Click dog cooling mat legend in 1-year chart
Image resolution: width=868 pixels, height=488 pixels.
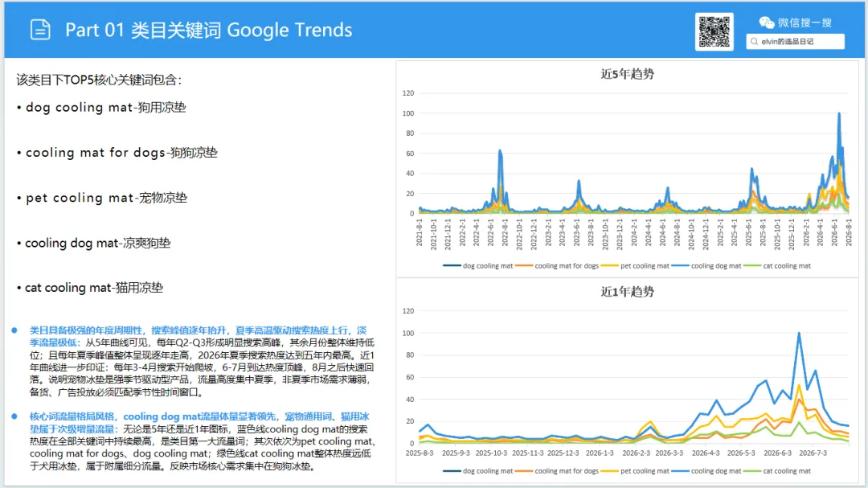click(x=478, y=471)
